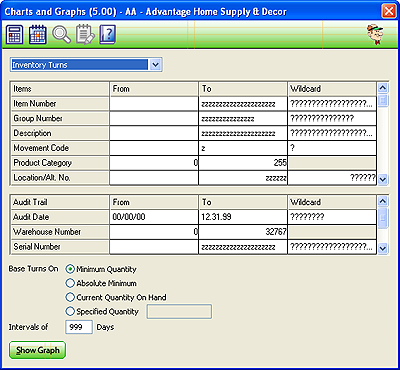Click the Location/Alt. No. Wildcard cell
The image size is (400, 370).
click(332, 178)
